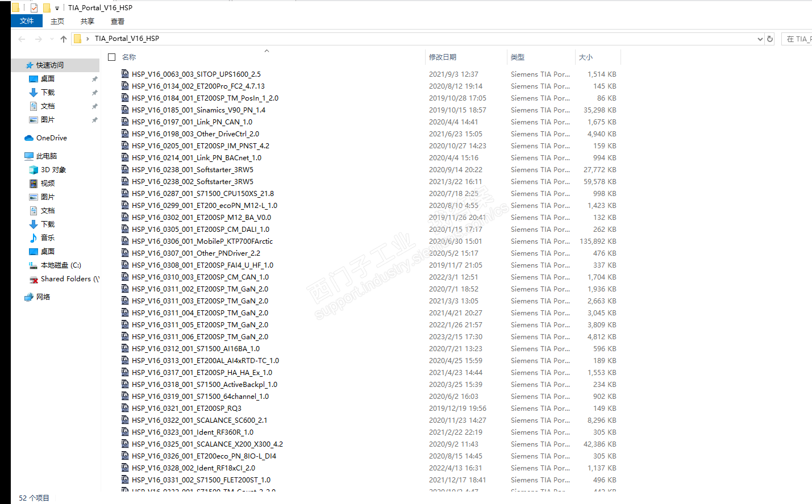Expand the breadcrumb chevron before TIA_Portal_V16_HSP
812x504 pixels.
(x=88, y=39)
